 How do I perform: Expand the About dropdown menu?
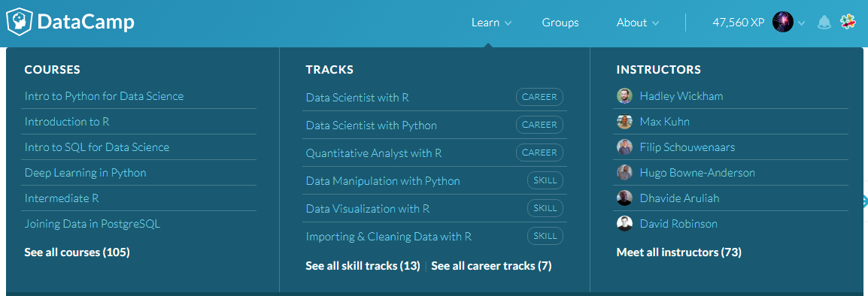638,23
